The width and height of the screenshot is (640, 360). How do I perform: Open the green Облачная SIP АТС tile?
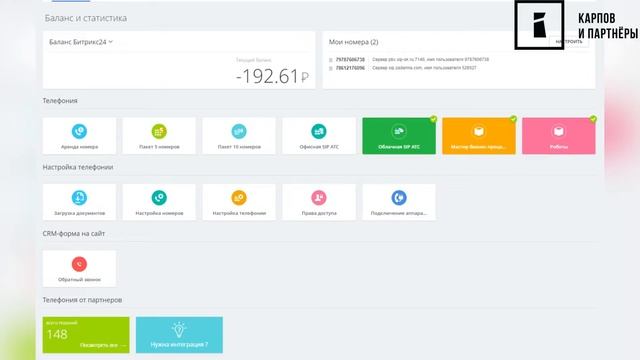tap(399, 136)
